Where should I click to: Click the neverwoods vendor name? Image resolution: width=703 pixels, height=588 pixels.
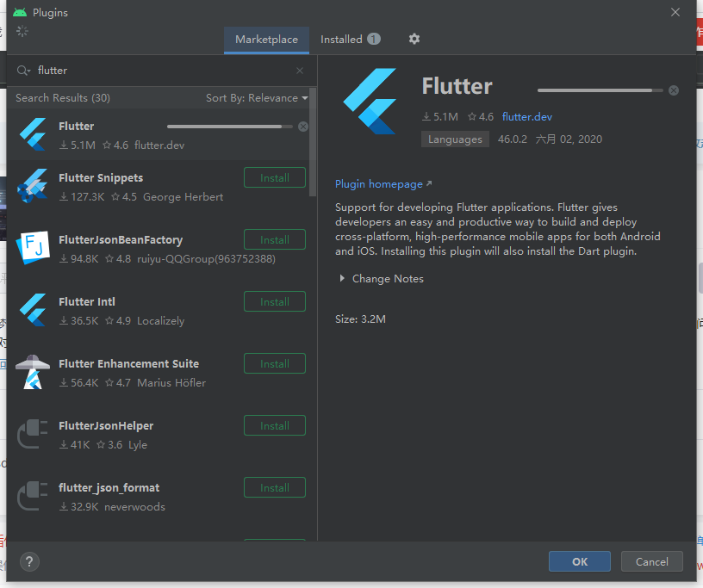(x=134, y=507)
